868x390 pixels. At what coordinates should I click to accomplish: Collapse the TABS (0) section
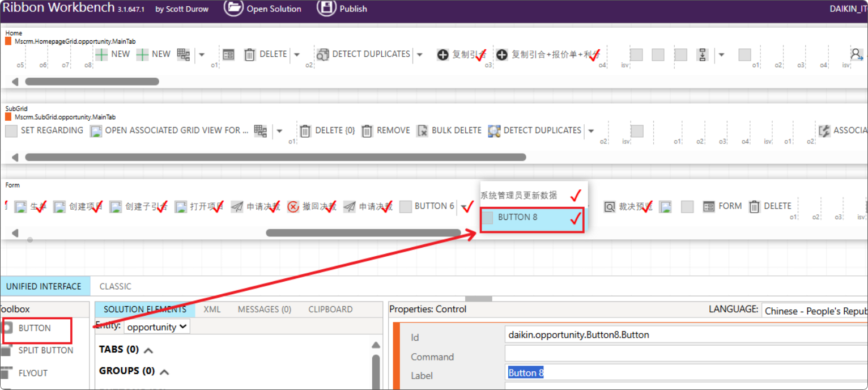(148, 350)
